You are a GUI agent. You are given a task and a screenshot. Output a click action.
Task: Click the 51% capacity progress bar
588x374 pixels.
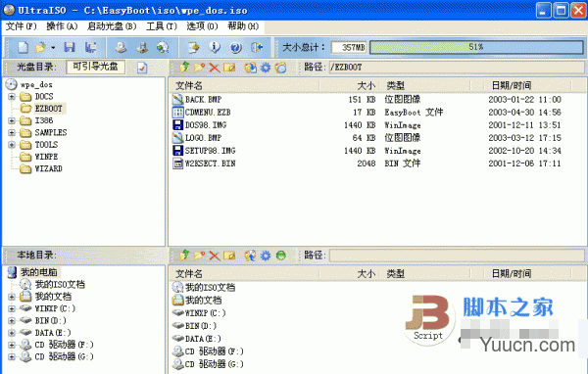pos(476,47)
